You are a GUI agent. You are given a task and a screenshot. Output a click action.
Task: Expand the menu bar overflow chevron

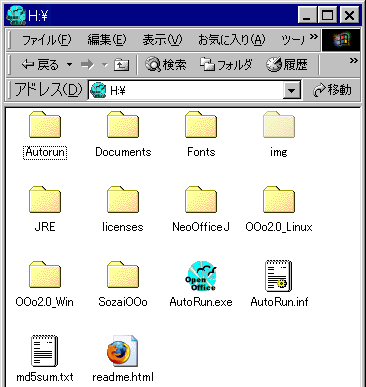[313, 37]
